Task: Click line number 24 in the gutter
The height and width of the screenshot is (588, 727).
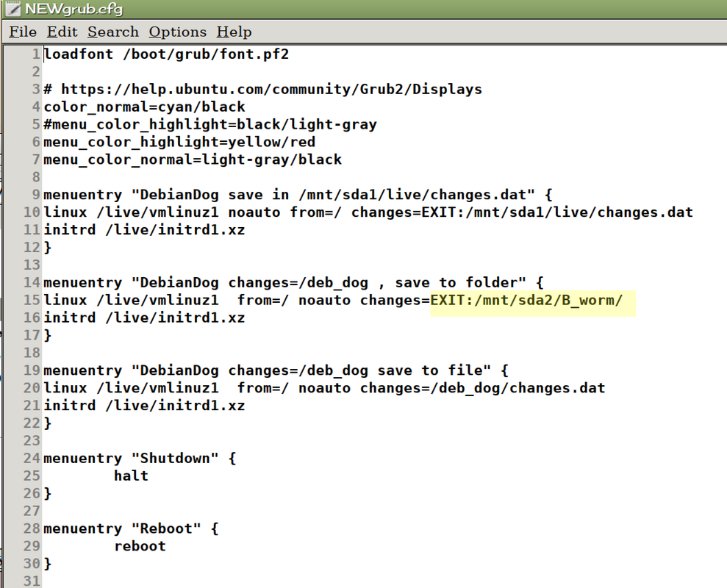Action: [x=32, y=459]
